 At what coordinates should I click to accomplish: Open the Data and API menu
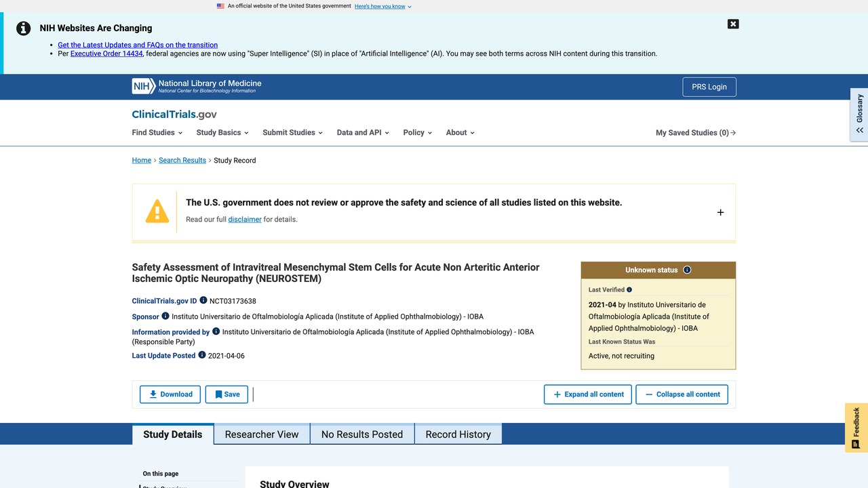[x=363, y=133]
